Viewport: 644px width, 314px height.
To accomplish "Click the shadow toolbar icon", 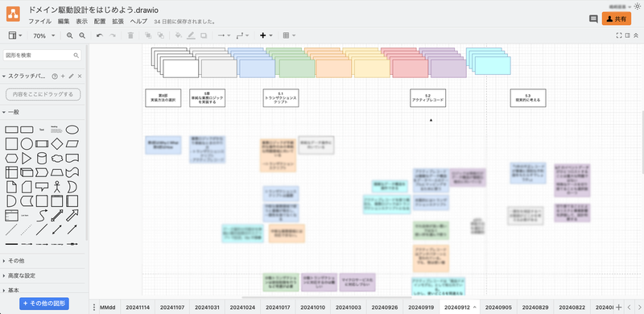I will click(204, 35).
